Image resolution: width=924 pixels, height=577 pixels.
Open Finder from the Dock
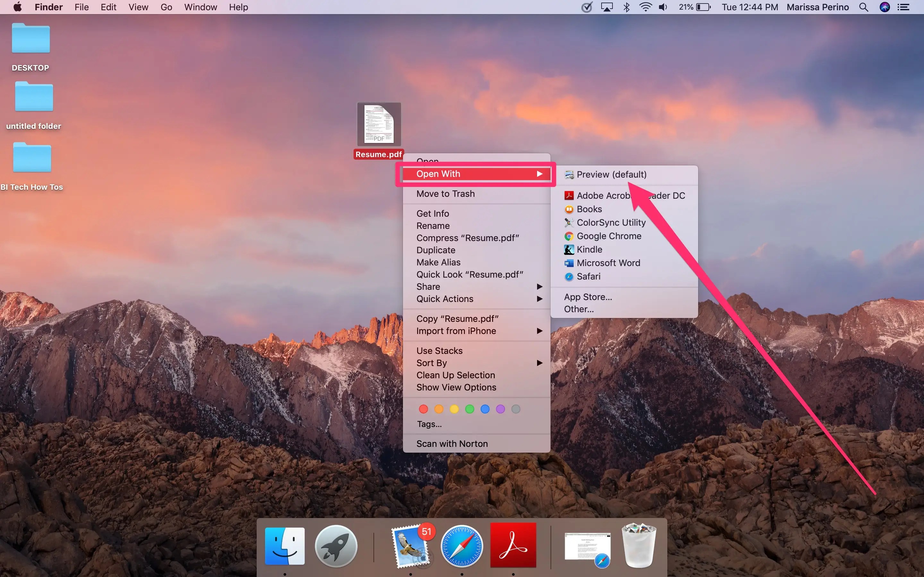click(x=285, y=546)
